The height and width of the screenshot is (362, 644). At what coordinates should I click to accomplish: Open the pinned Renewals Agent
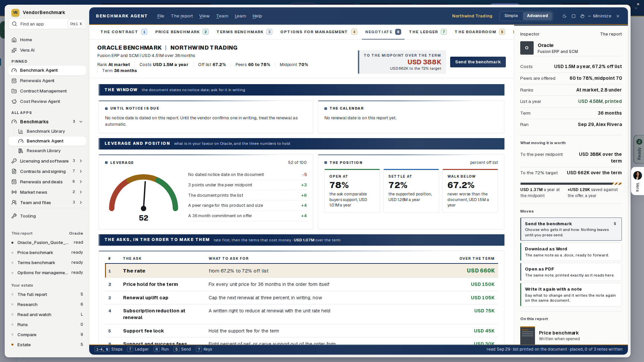point(47,80)
